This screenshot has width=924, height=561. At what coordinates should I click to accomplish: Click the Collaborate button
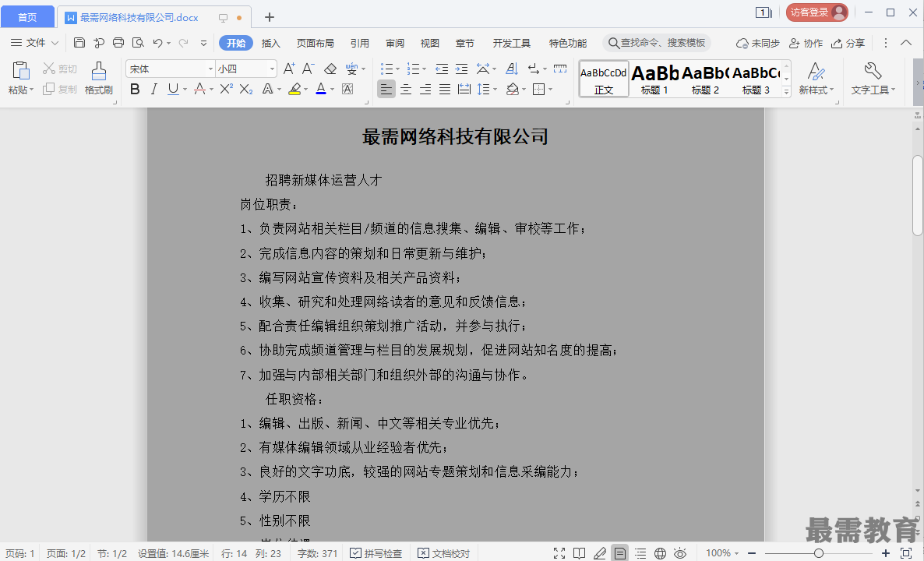pyautogui.click(x=806, y=43)
